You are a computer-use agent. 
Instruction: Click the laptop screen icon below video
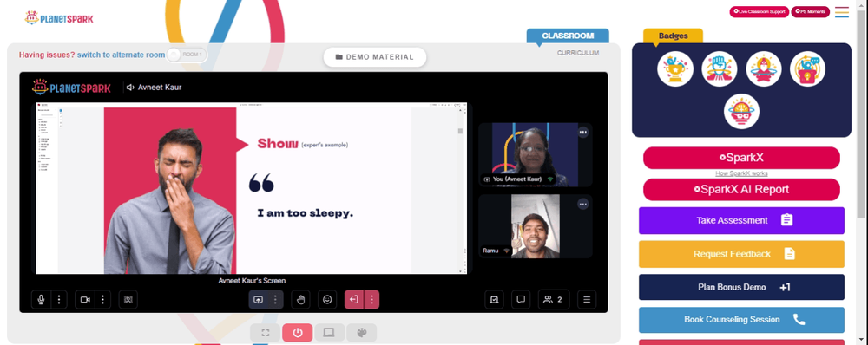(329, 333)
